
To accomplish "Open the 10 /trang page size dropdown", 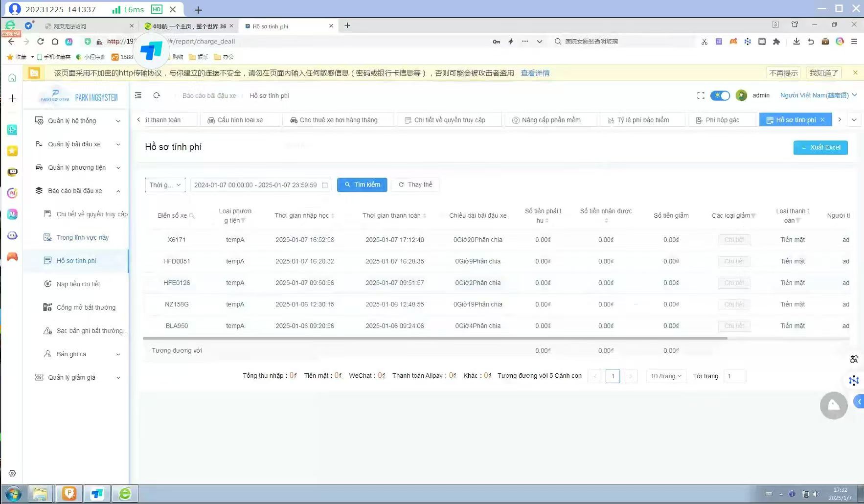I will 666,376.
